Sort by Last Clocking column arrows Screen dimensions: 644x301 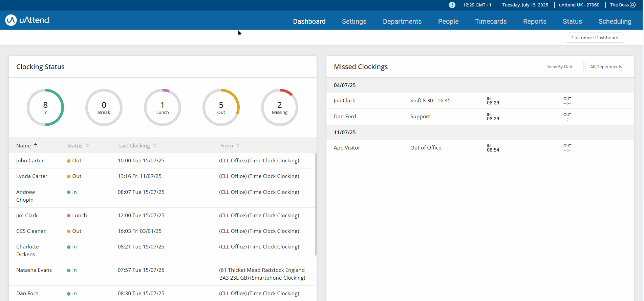click(155, 145)
